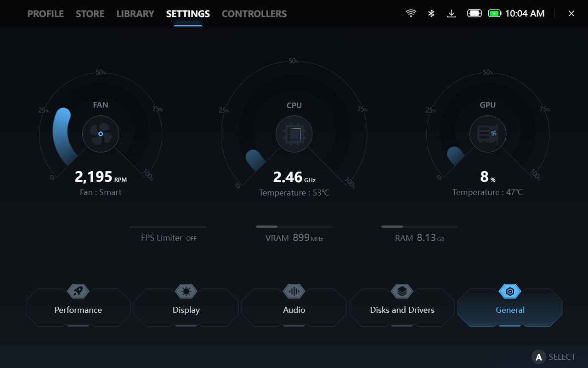Open the Wi-Fi status icon
This screenshot has width=588, height=368.
pyautogui.click(x=411, y=13)
